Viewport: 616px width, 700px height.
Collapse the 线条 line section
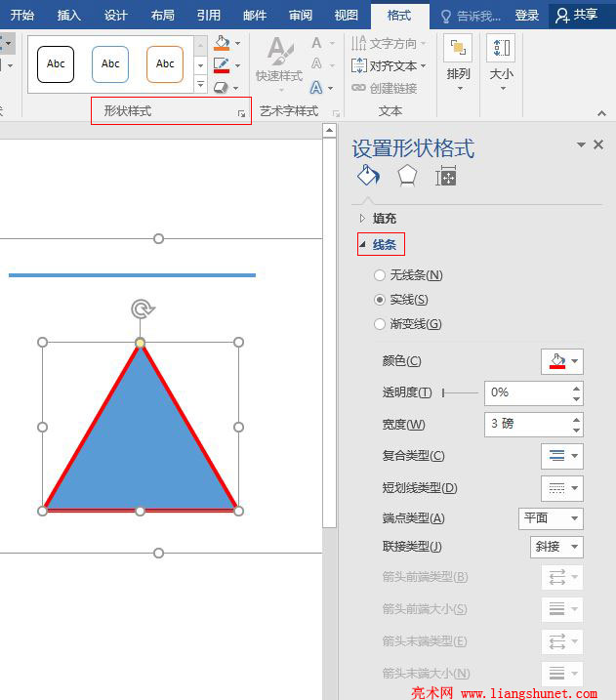point(378,245)
